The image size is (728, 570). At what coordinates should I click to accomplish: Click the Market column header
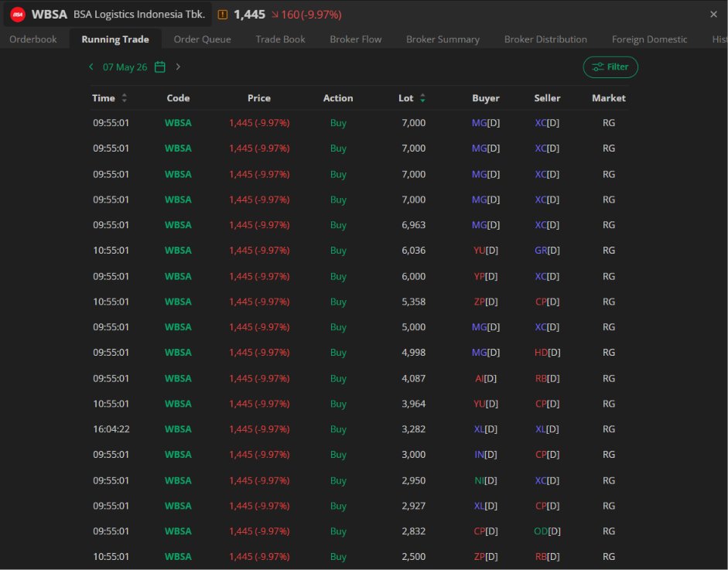pyautogui.click(x=609, y=98)
